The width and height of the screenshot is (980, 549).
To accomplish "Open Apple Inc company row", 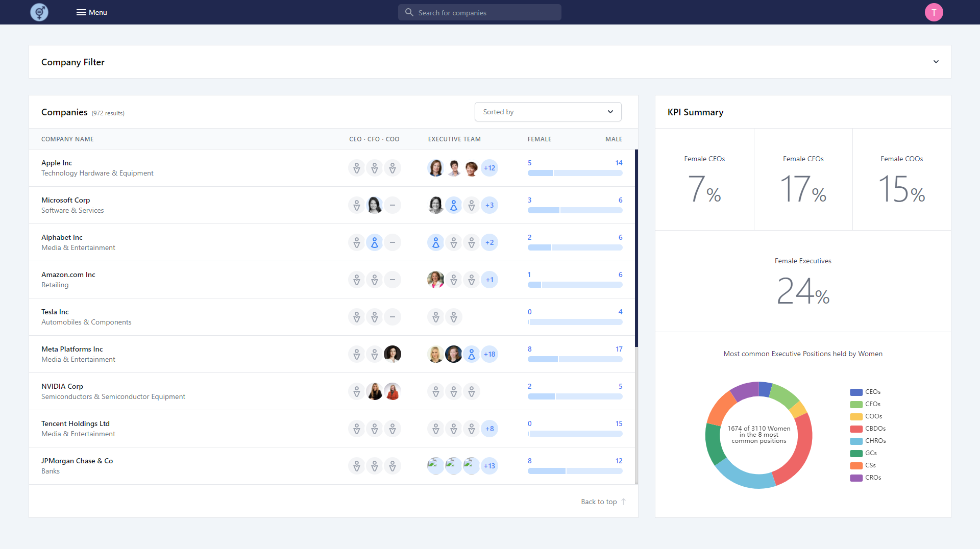I will pyautogui.click(x=332, y=168).
